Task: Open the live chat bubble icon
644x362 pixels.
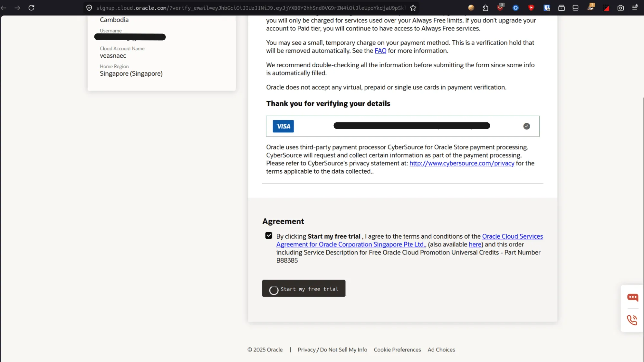Action: (x=632, y=297)
